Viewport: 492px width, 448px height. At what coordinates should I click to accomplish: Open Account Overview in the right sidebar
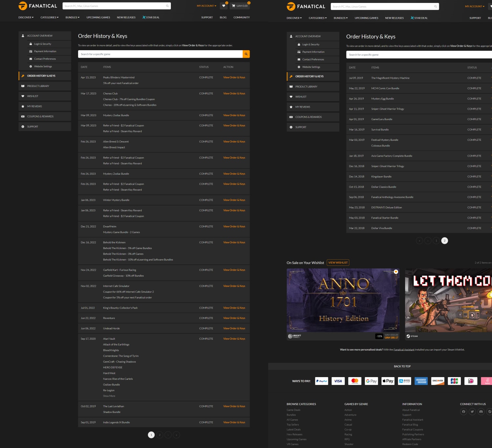[x=313, y=36]
